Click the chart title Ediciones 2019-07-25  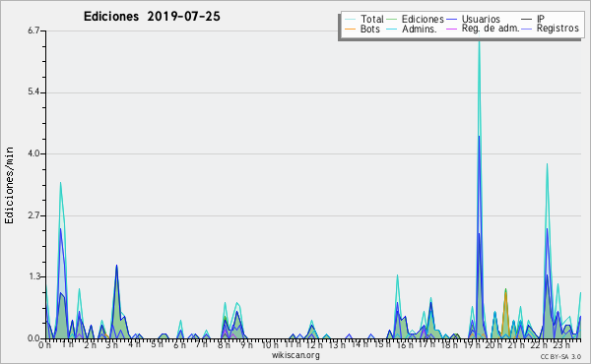152,17
